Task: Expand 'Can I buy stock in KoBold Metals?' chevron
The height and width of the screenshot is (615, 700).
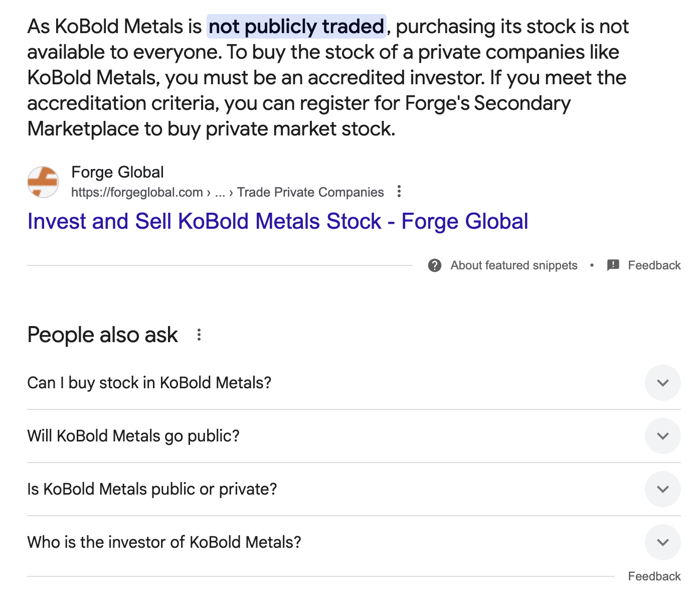Action: pyautogui.click(x=663, y=383)
